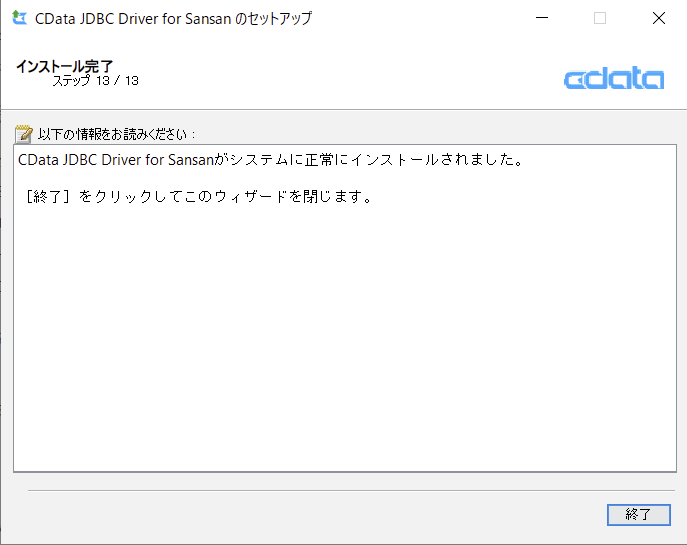This screenshot has width=687, height=545.
Task: Click the 正常にインストールされました message line
Action: pos(271,160)
